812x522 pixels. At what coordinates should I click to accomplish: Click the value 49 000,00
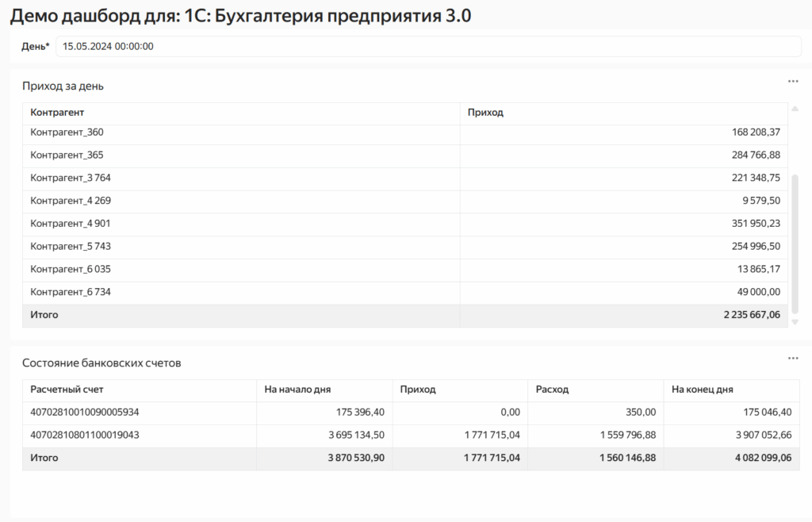(759, 292)
